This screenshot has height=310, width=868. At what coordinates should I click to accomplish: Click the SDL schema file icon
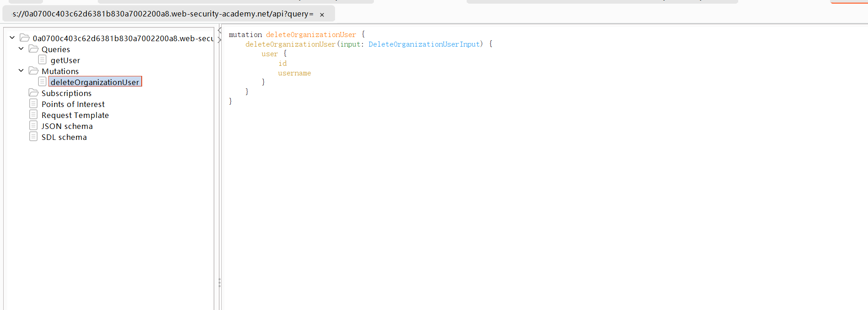pyautogui.click(x=33, y=137)
